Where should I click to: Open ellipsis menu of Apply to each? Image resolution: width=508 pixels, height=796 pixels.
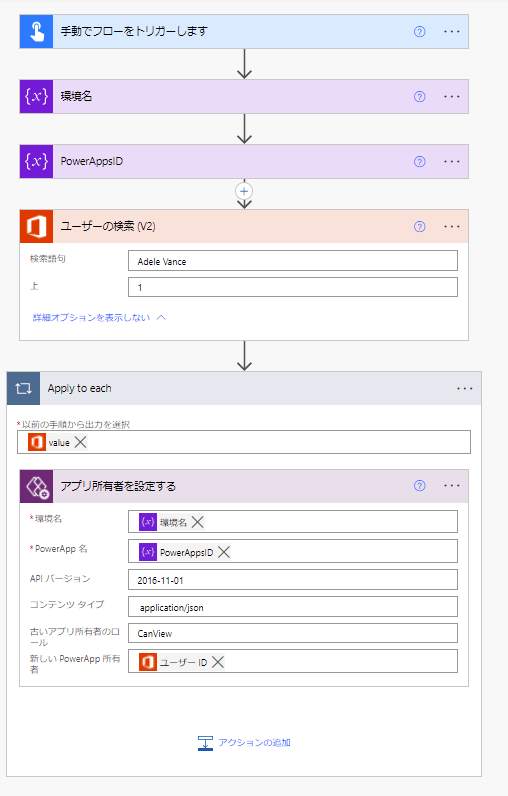464,388
